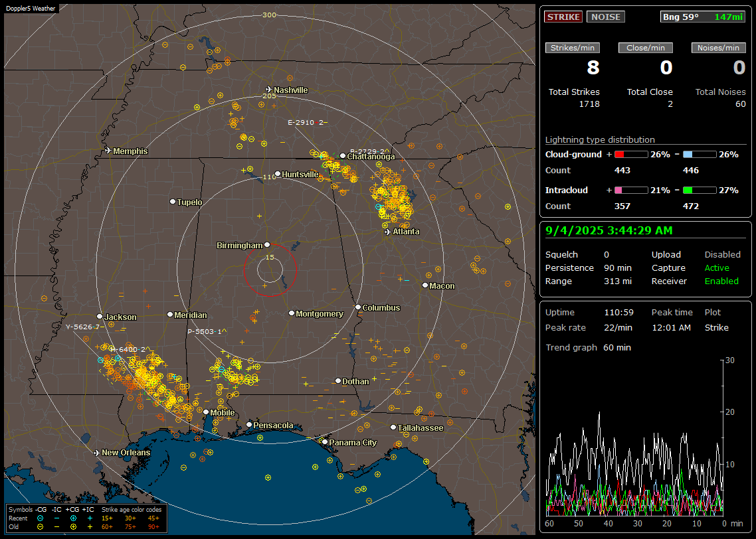Click the 205 mile range ring label
Image resolution: width=756 pixels, height=539 pixels.
tap(269, 96)
